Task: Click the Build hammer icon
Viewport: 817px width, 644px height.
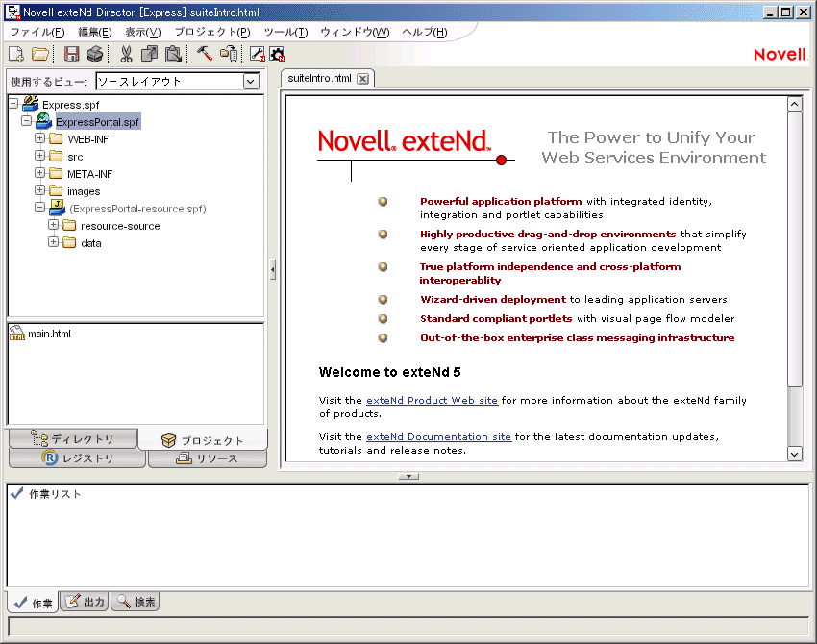Action: (x=204, y=53)
